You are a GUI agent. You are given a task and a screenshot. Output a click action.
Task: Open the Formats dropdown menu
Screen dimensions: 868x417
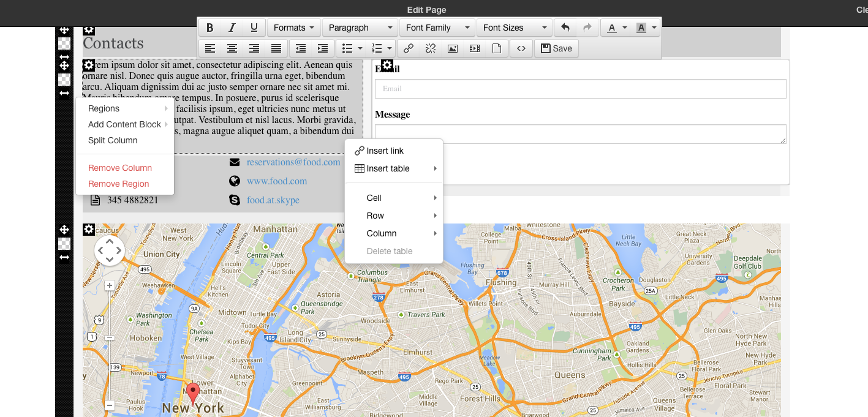point(294,28)
